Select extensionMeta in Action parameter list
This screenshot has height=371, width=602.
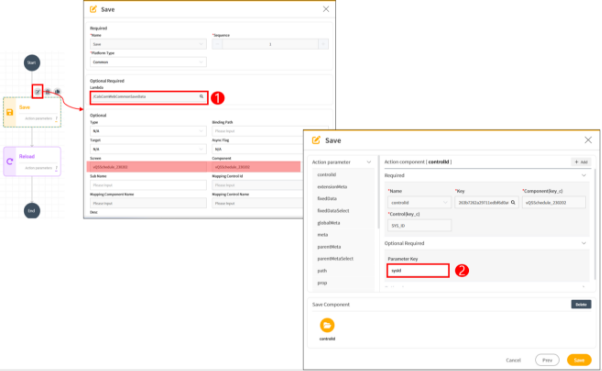tap(332, 187)
